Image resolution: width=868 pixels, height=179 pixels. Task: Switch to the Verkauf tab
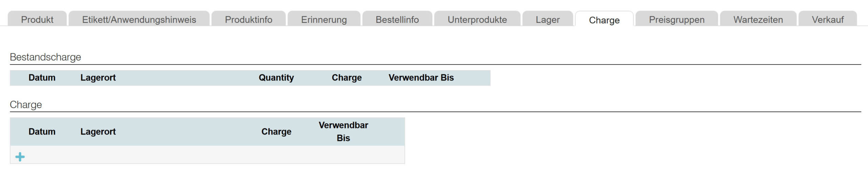(x=828, y=20)
